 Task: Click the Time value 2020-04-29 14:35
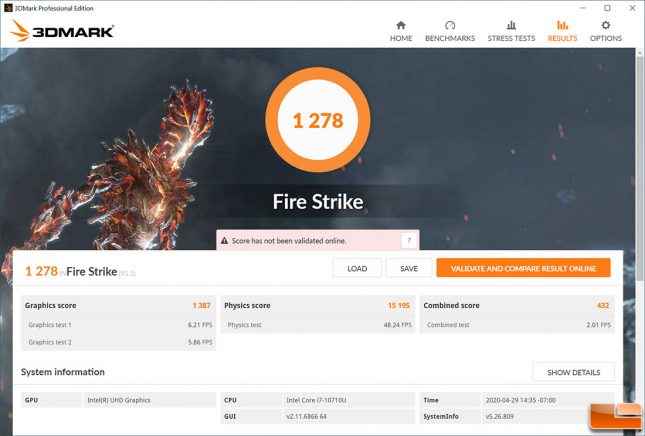[520, 400]
